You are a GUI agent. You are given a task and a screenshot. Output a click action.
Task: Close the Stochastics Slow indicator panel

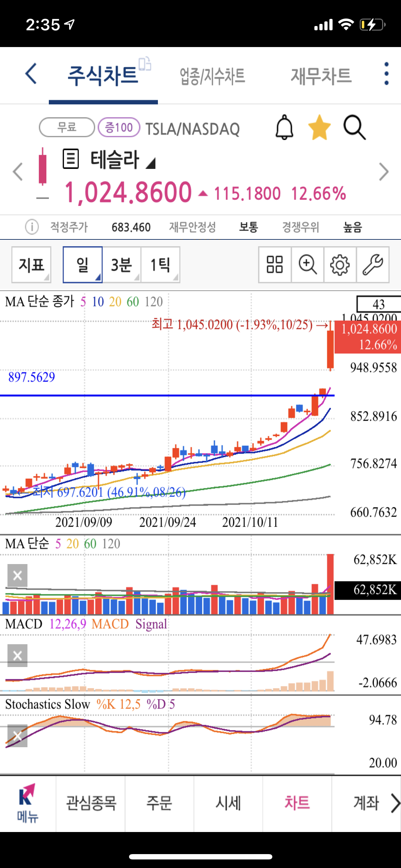(17, 736)
